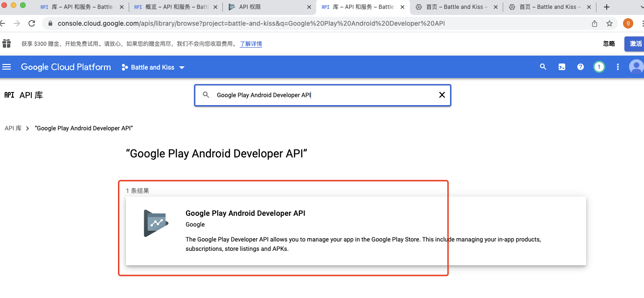Close the API 权限 tab

(x=309, y=7)
